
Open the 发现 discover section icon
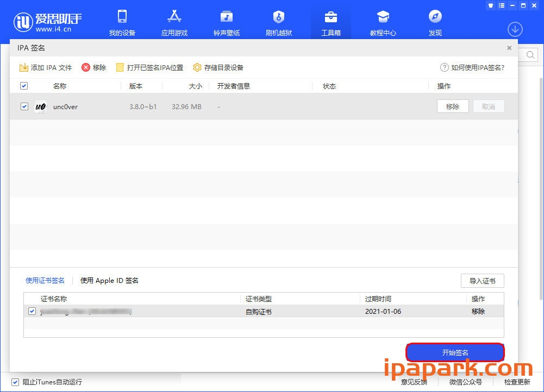click(434, 21)
